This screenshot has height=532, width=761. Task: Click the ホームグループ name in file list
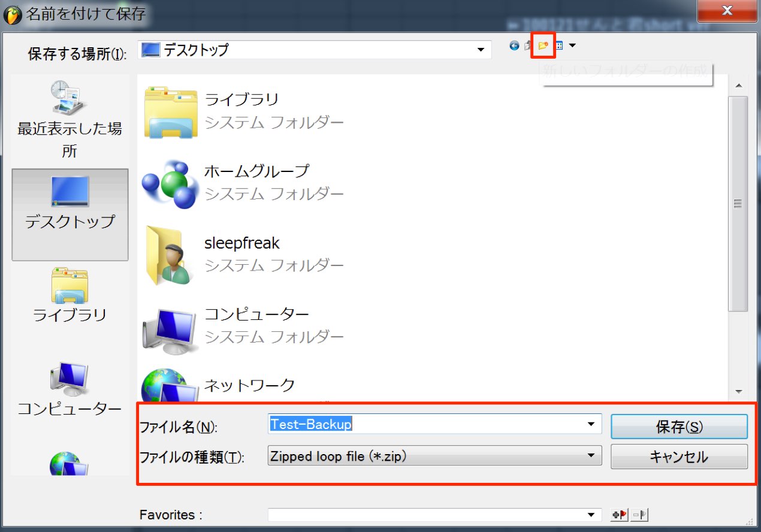(x=257, y=171)
